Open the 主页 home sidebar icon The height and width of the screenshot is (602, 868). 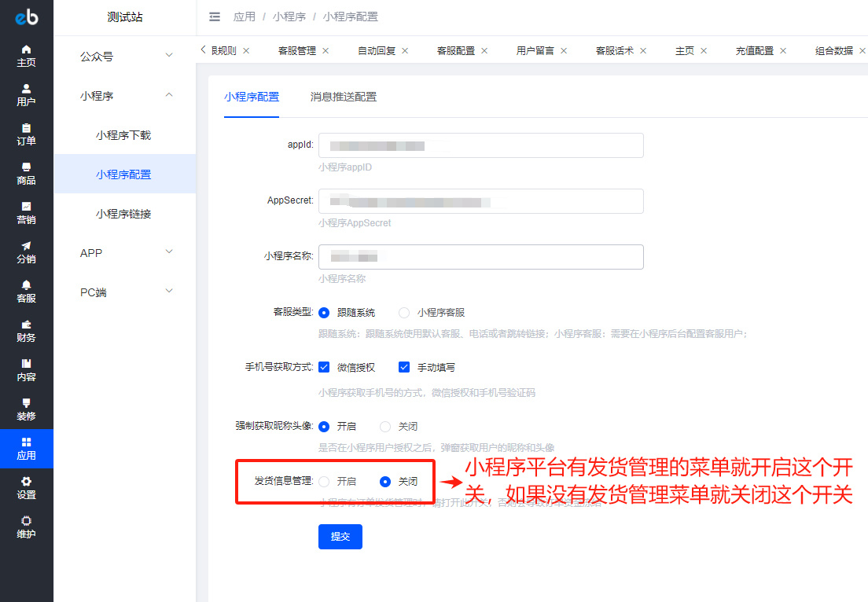[26, 56]
